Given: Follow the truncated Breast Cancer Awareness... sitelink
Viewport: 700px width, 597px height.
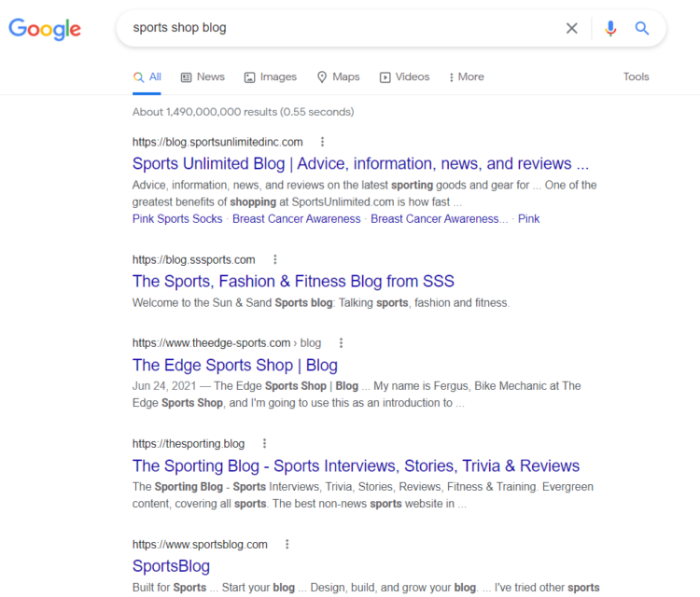Looking at the screenshot, I should click(x=440, y=219).
